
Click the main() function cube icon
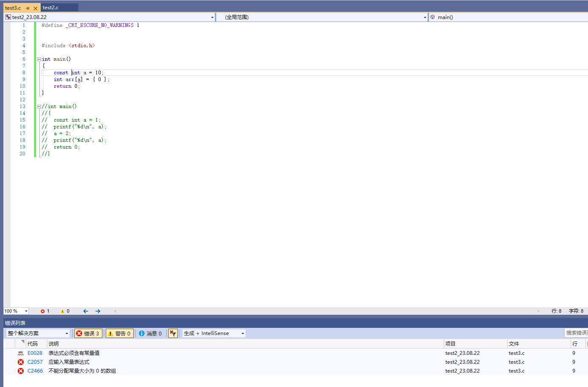(x=433, y=17)
